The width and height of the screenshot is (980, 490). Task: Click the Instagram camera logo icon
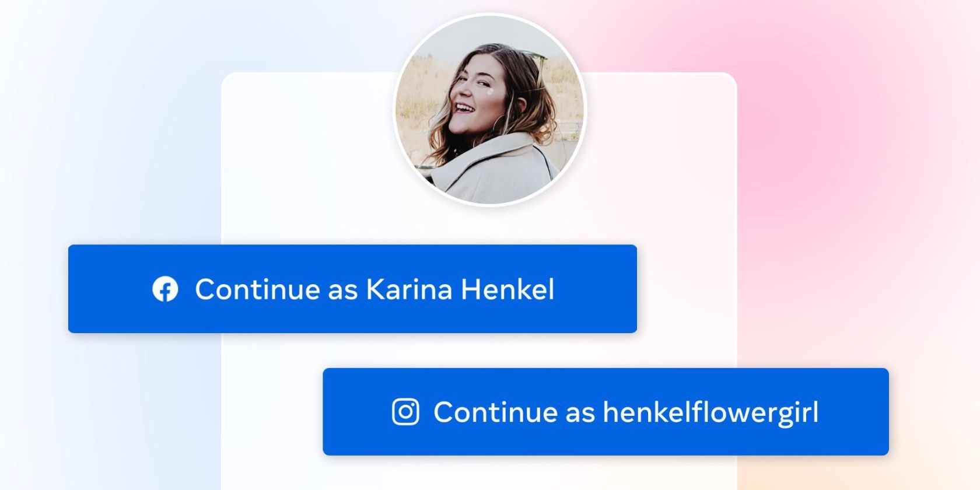coord(405,412)
